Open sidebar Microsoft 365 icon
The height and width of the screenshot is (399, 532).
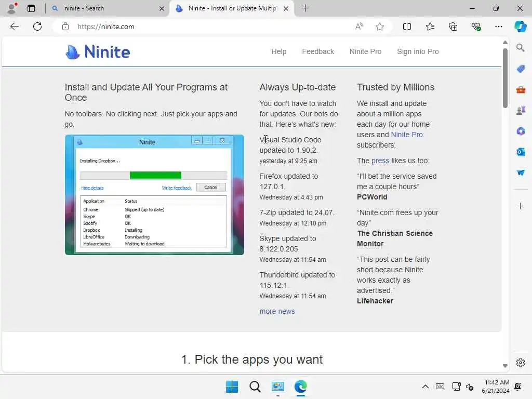(x=521, y=131)
